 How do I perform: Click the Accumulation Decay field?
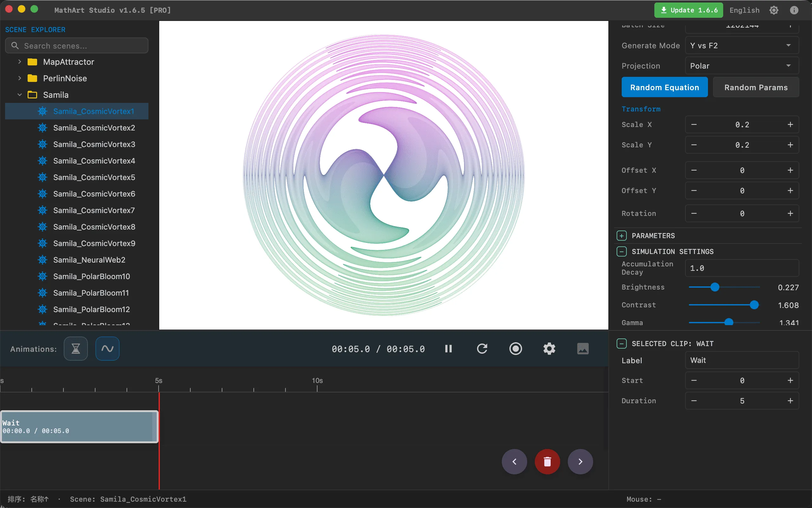(x=742, y=268)
